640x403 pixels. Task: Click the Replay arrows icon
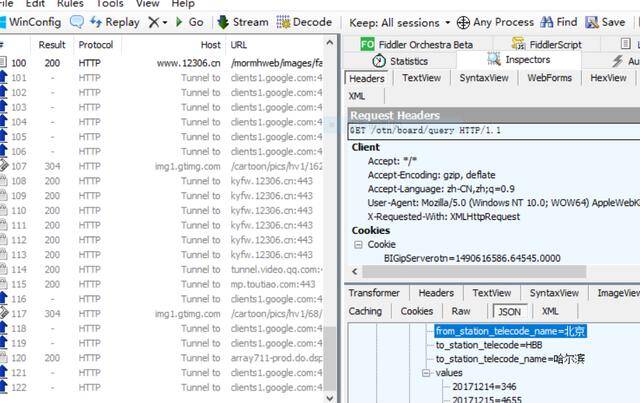point(96,22)
